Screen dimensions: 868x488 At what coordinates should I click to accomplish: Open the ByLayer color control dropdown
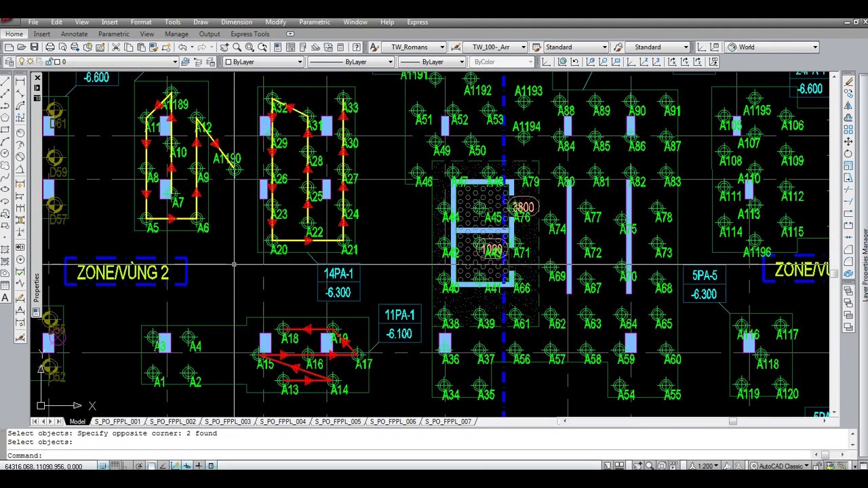tap(300, 62)
